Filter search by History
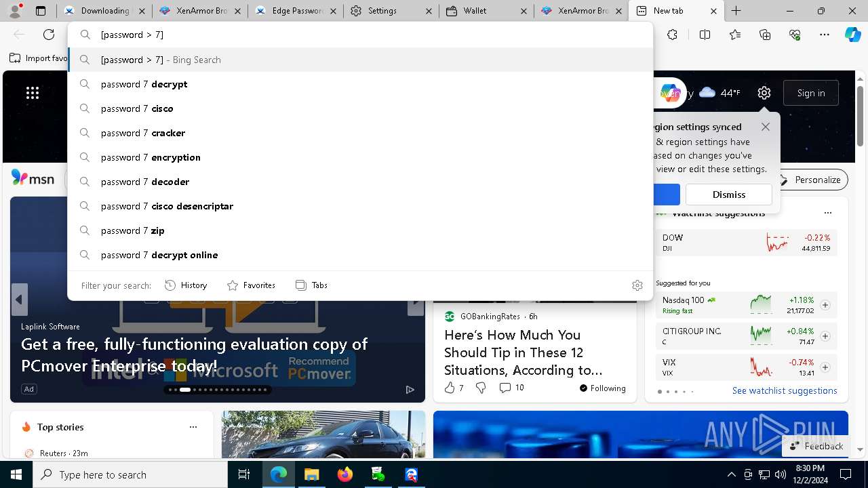This screenshot has width=868, height=488. [x=186, y=285]
